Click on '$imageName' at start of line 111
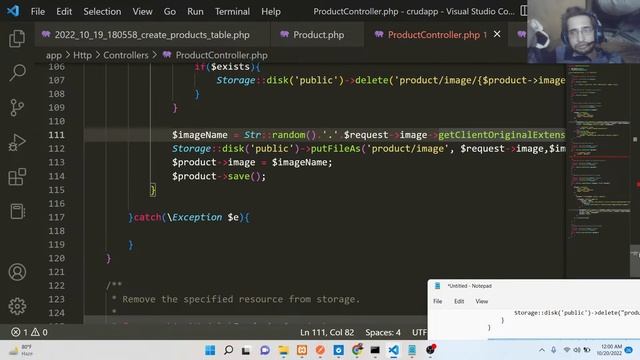640x360 pixels. [200, 135]
